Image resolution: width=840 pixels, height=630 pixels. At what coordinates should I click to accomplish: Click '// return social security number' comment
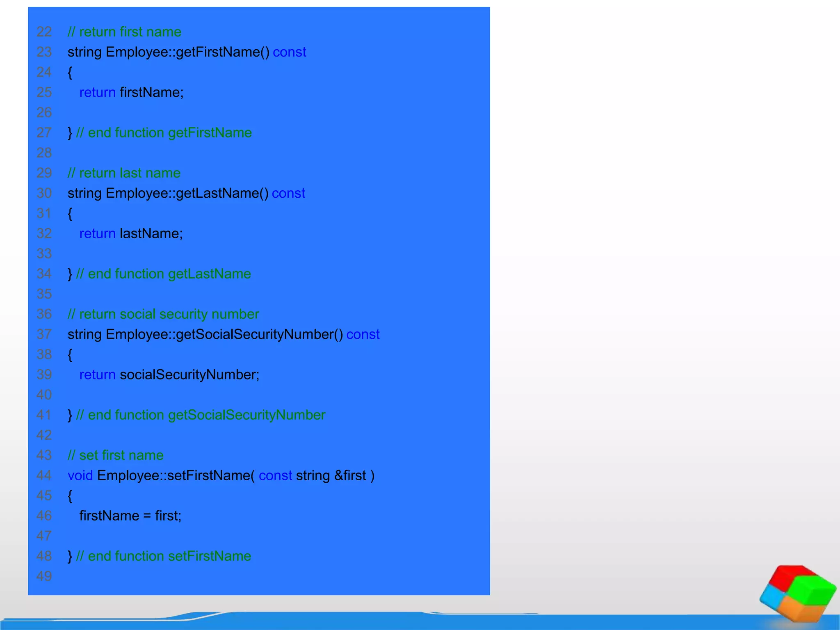[x=163, y=314]
